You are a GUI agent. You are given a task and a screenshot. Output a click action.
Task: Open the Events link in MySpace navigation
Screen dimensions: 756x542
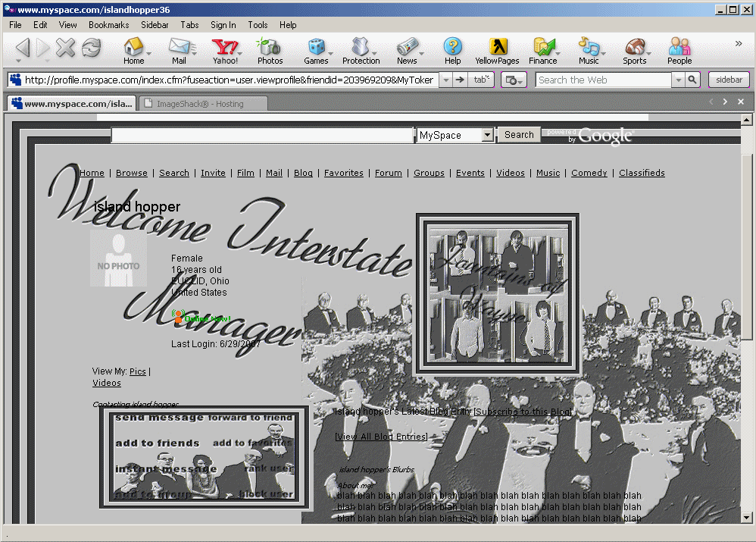[x=470, y=173]
